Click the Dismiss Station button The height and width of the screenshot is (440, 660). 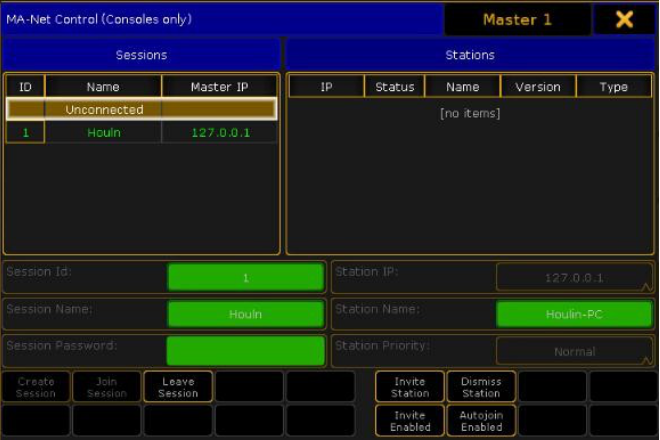coord(481,387)
